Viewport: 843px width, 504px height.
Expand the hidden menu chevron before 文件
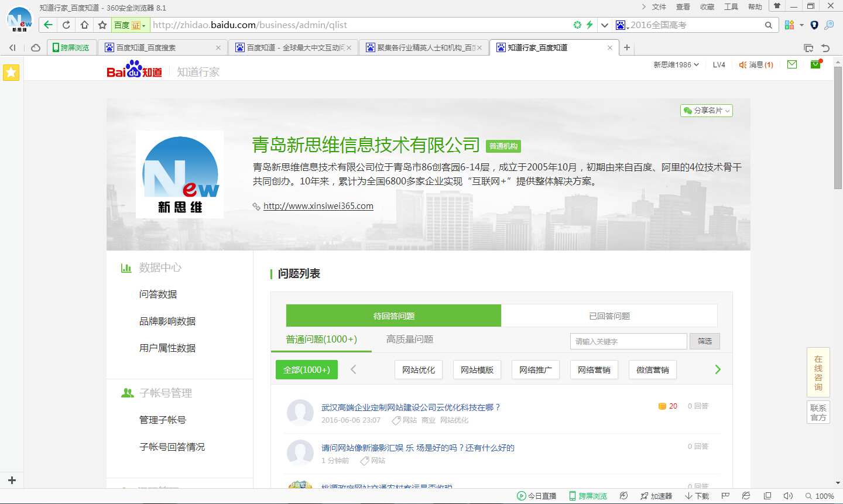(643, 6)
